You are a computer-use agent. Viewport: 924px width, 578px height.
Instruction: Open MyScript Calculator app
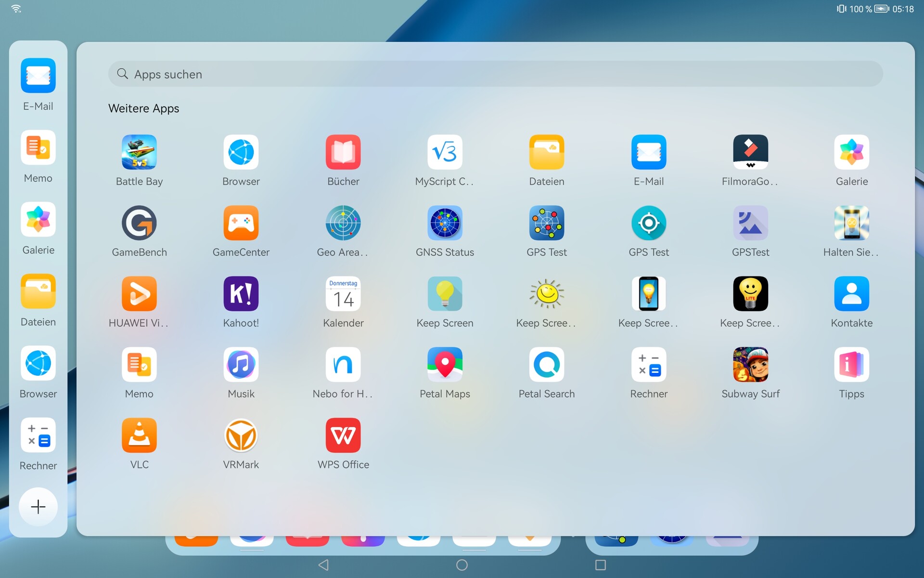coord(445,152)
